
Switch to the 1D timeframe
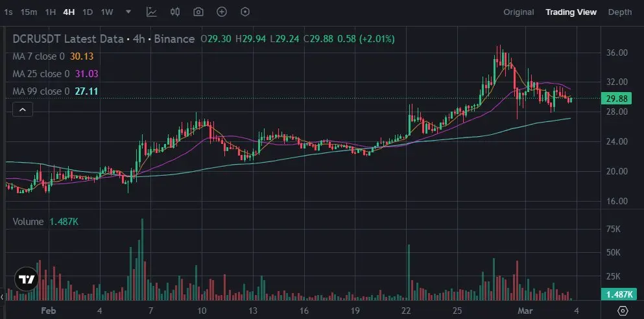coord(88,12)
